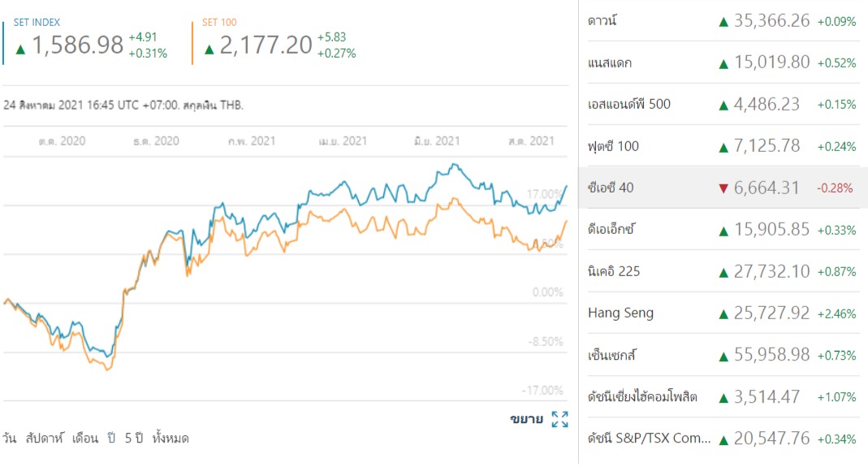Image resolution: width=868 pixels, height=471 pixels.
Task: Click the green arrow beside เซ็นเซกส์
Action: point(723,356)
